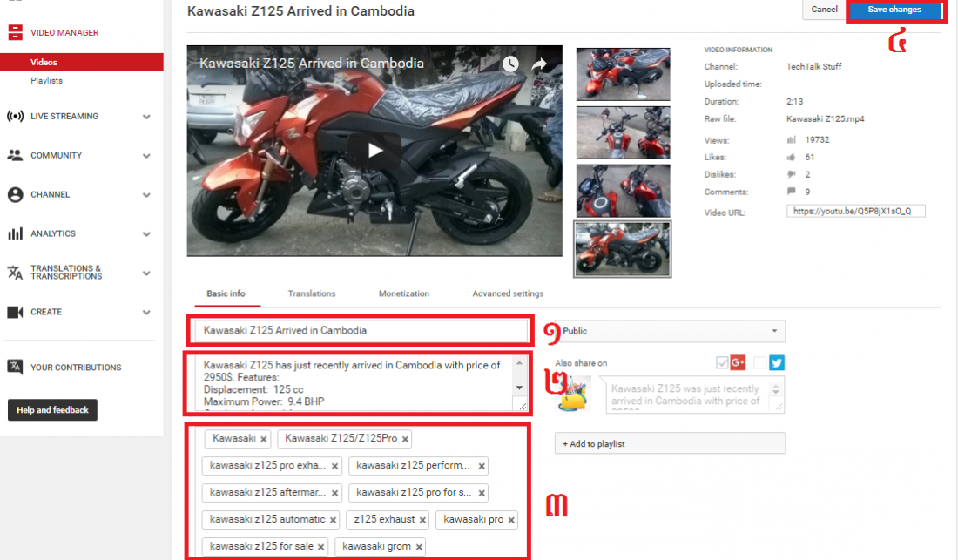Expand Translations & Transcriptions section
This screenshot has height=560, width=958.
coord(146,273)
